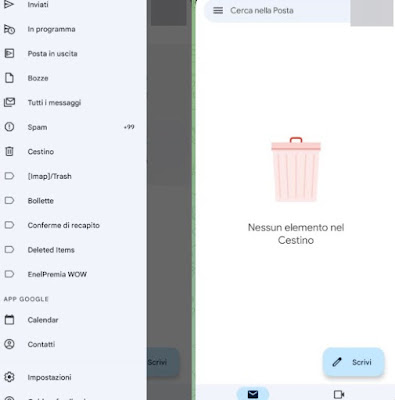Open the EnelPremia WOW label
395x400 pixels.
(73, 274)
